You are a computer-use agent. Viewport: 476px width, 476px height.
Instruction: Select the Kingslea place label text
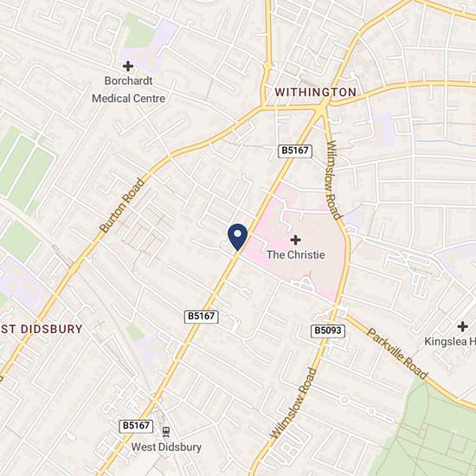[x=450, y=342]
